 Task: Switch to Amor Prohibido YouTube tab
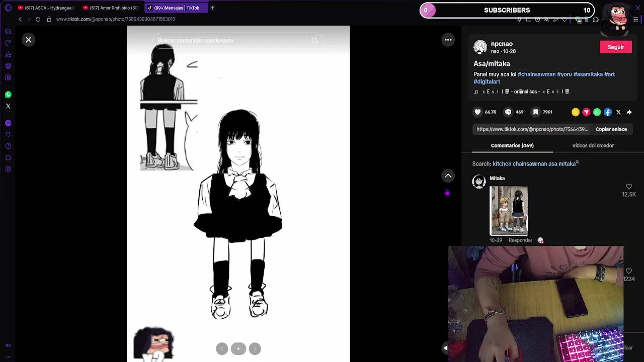pos(112,8)
